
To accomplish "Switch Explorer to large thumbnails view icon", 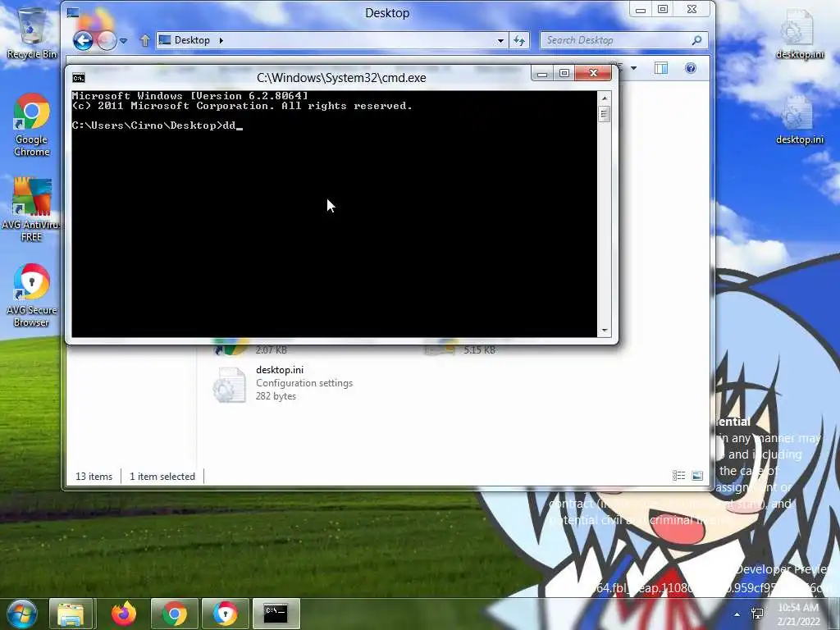I will coord(697,476).
